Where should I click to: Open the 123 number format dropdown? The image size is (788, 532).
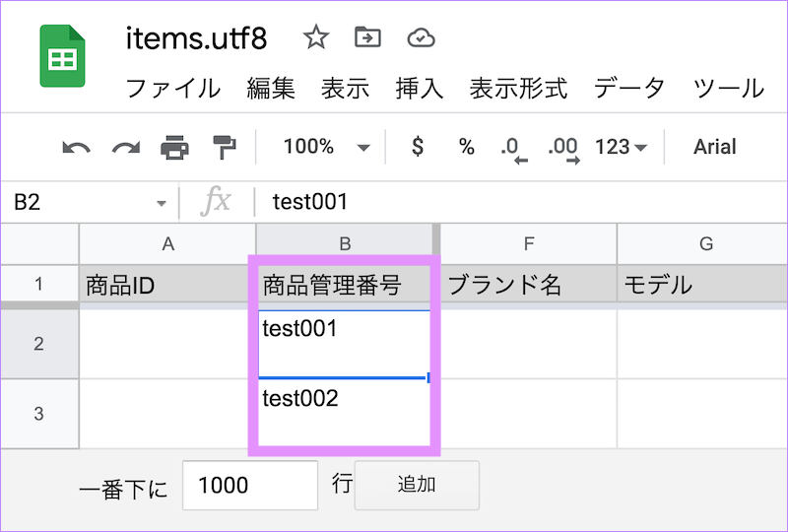(622, 147)
